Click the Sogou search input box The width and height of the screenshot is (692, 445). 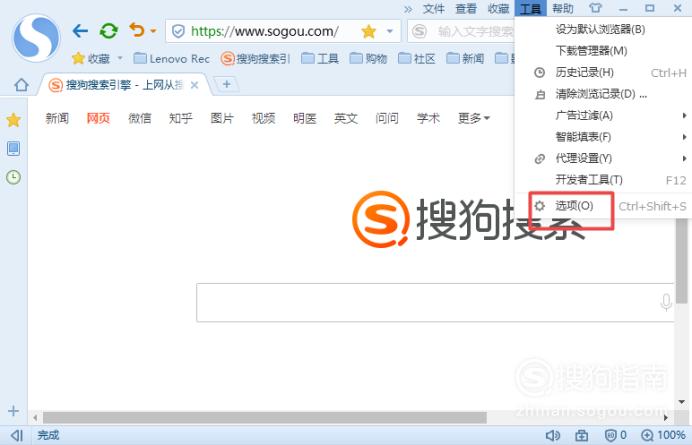[x=435, y=303]
